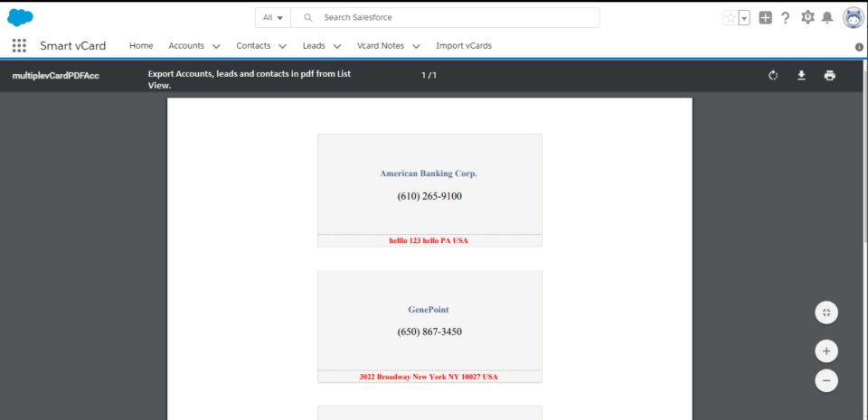Open the Accounts tab

click(x=186, y=46)
